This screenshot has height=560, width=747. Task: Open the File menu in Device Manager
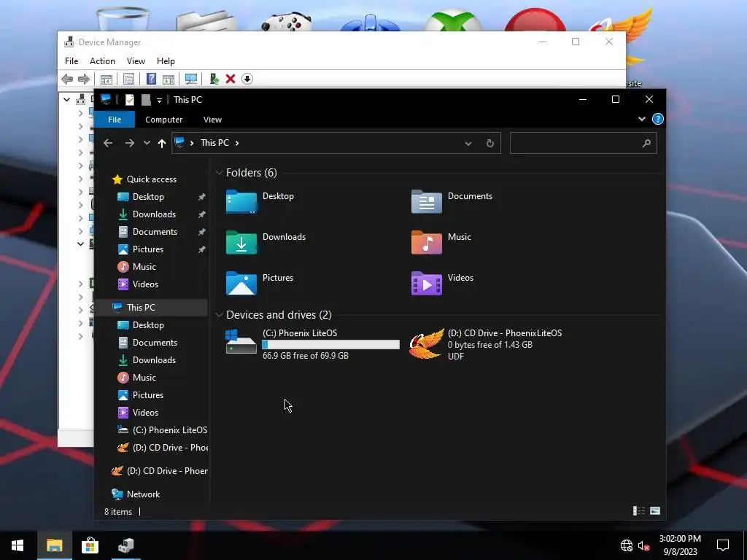(71, 61)
